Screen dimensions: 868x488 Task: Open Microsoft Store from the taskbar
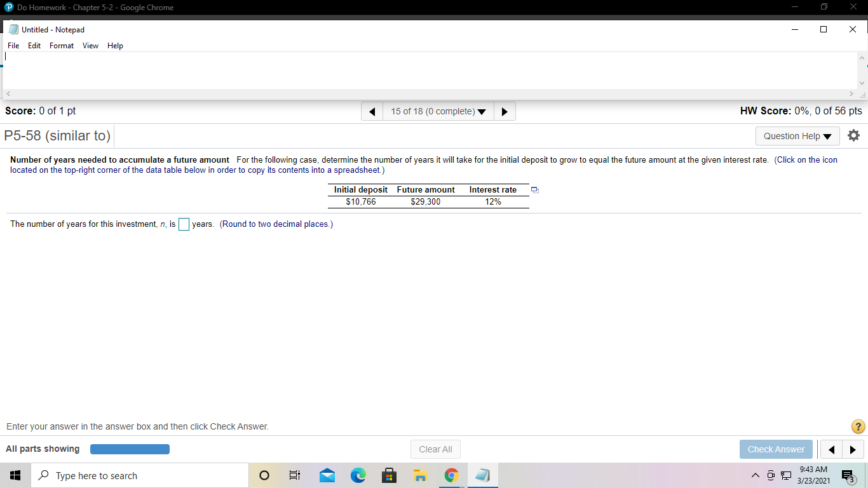(x=390, y=475)
